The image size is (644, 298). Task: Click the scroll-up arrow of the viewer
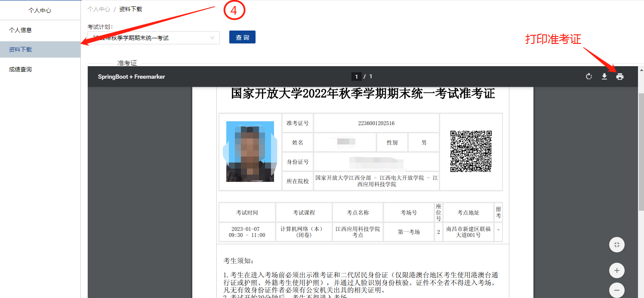pyautogui.click(x=641, y=70)
